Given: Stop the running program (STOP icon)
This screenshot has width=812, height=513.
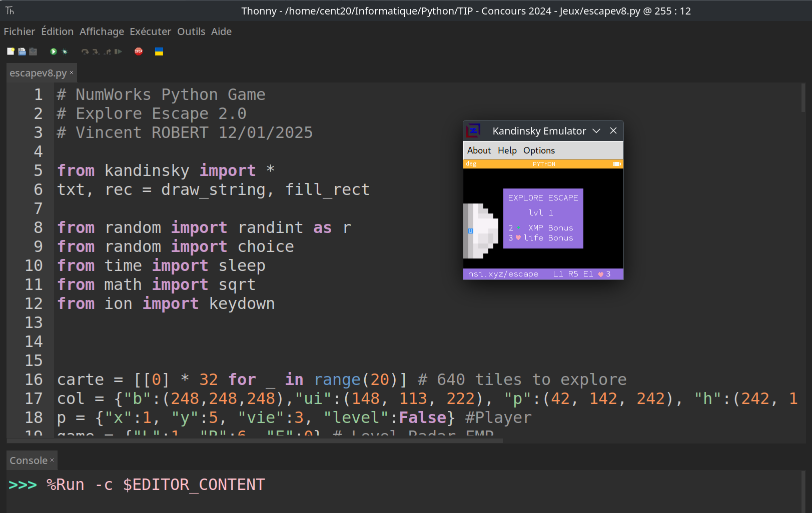Looking at the screenshot, I should (139, 51).
